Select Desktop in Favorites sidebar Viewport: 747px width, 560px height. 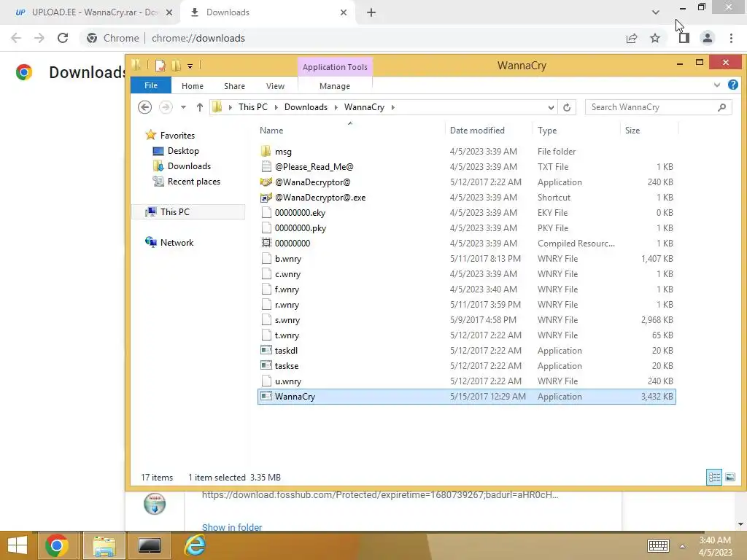183,150
